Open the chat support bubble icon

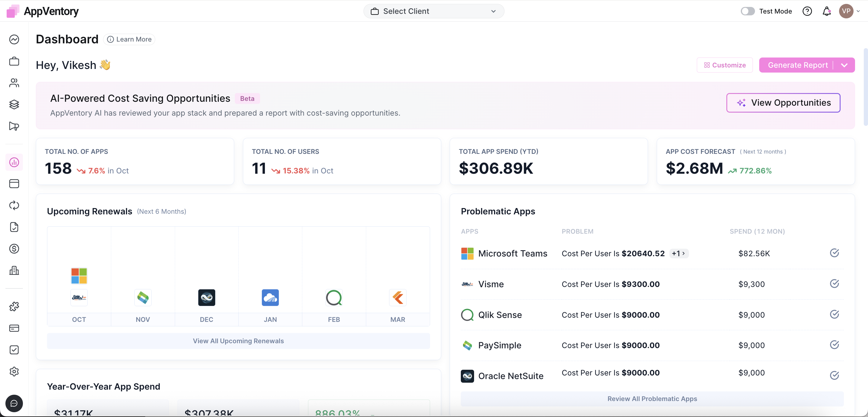tap(14, 403)
